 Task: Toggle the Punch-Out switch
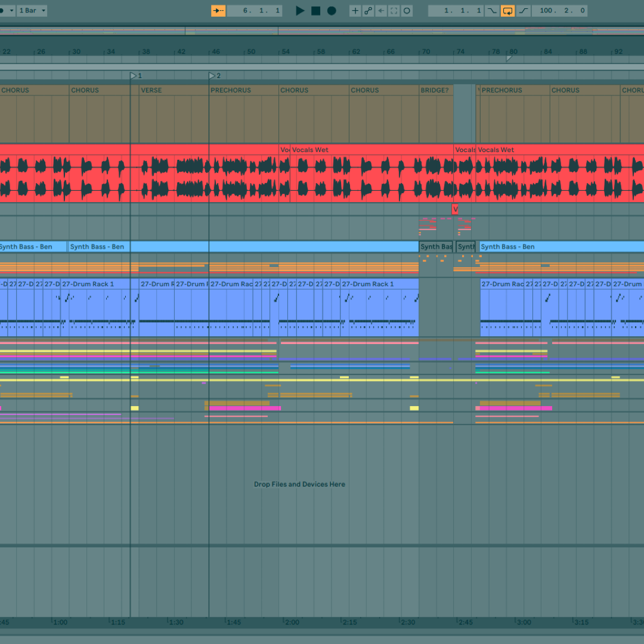pyautogui.click(x=524, y=11)
